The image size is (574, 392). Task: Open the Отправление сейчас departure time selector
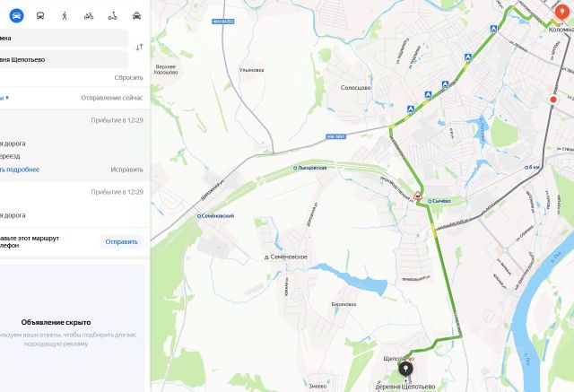(x=112, y=98)
